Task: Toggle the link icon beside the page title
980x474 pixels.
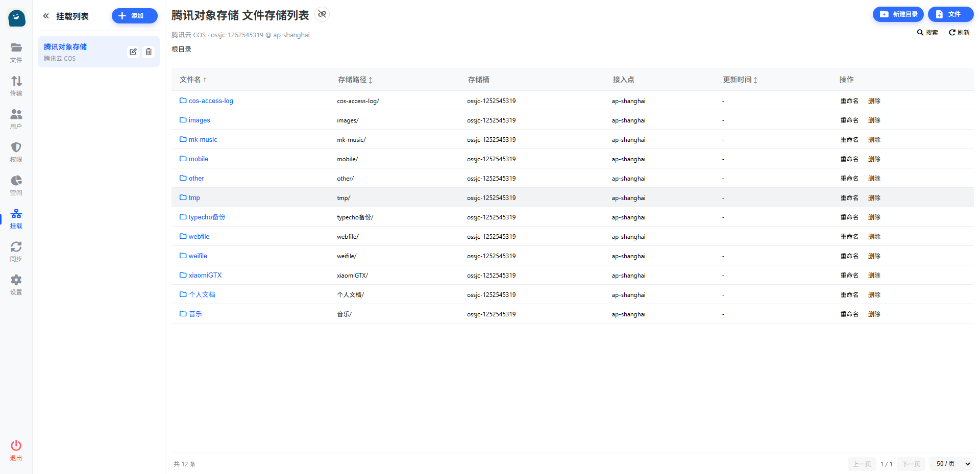Action: point(322,14)
